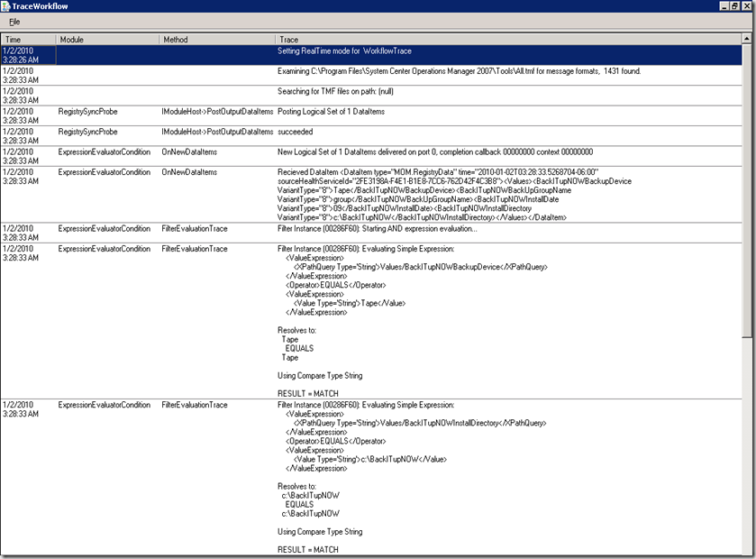
Task: Click RegistrySyncProbe in the 'succeeded' row
Action: click(x=87, y=132)
